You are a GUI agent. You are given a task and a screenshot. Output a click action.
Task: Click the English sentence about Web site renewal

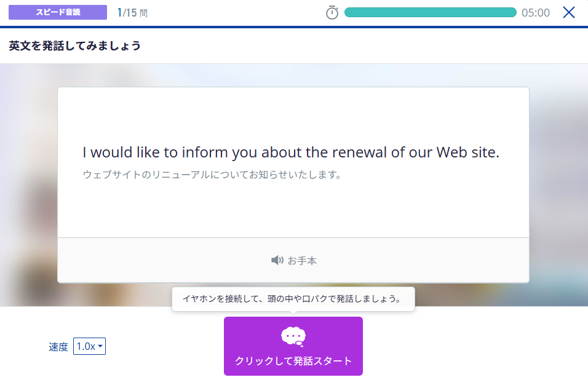(x=291, y=152)
